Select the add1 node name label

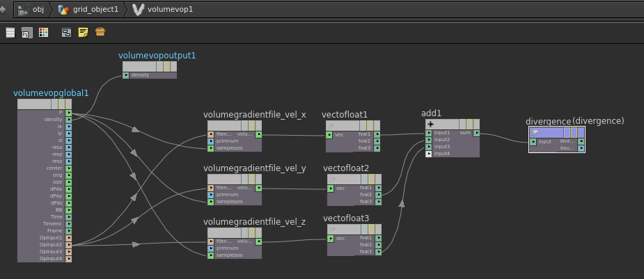point(431,113)
